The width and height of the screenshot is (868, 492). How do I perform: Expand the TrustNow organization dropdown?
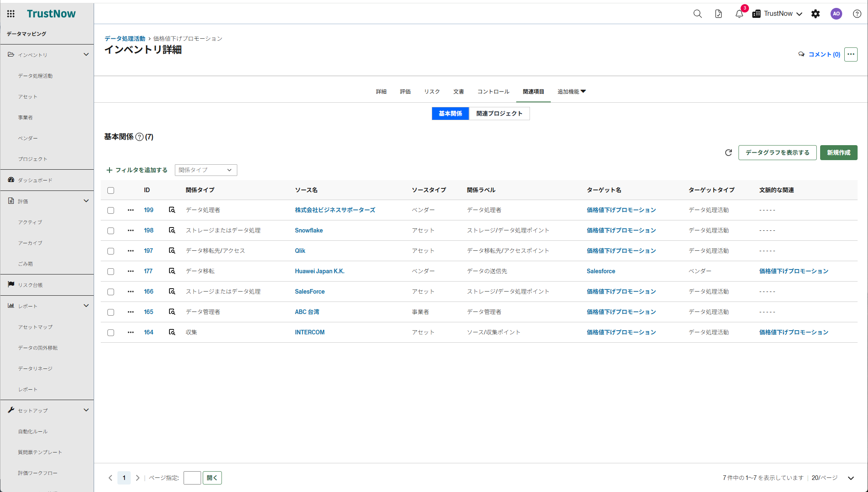tap(777, 14)
